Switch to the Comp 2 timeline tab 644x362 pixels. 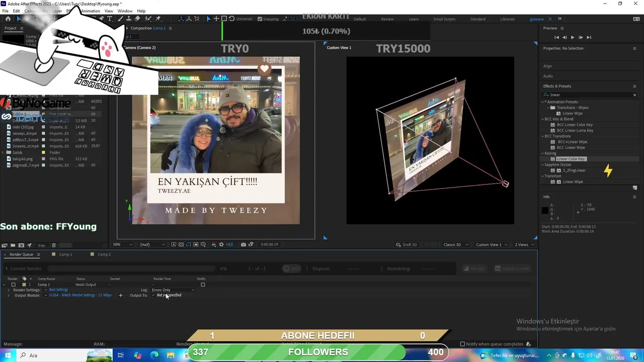(104, 254)
